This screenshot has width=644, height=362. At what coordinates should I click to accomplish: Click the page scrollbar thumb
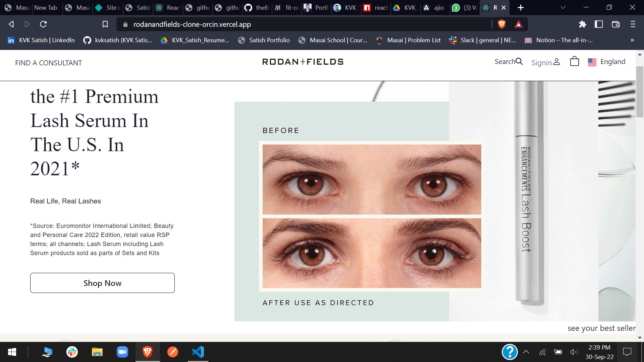pos(640,92)
